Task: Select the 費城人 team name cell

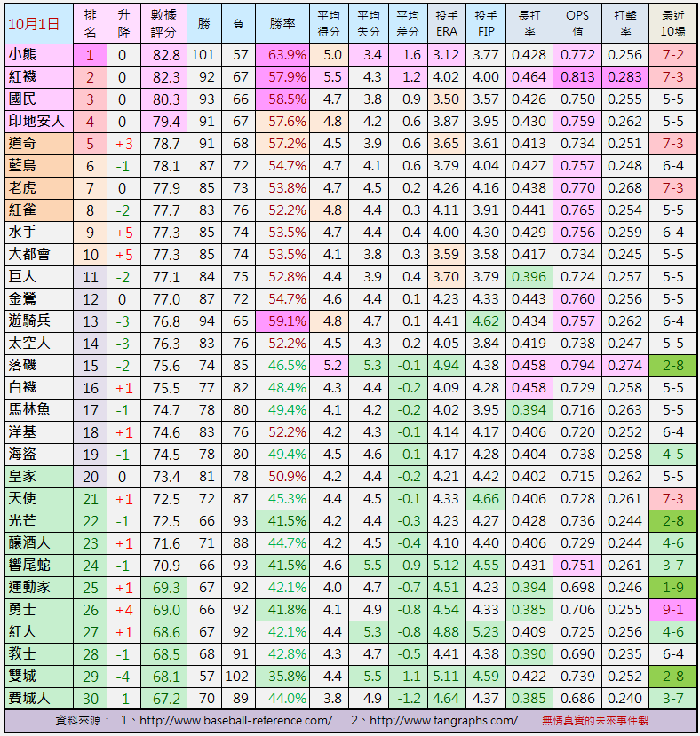Action: click(39, 699)
